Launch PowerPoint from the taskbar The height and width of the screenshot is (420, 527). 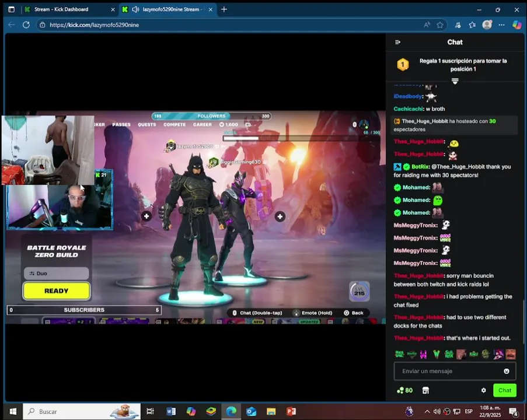tap(291, 411)
